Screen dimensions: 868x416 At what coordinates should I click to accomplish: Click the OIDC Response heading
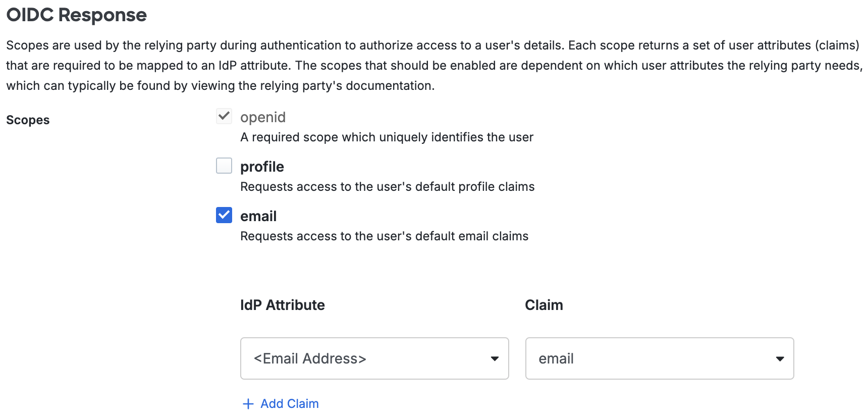click(x=77, y=15)
